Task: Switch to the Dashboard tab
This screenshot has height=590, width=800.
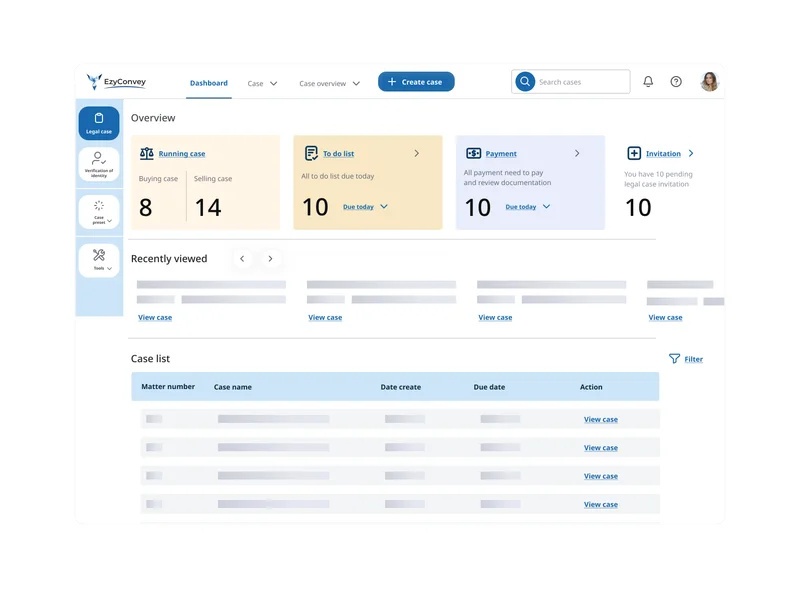Action: (208, 84)
